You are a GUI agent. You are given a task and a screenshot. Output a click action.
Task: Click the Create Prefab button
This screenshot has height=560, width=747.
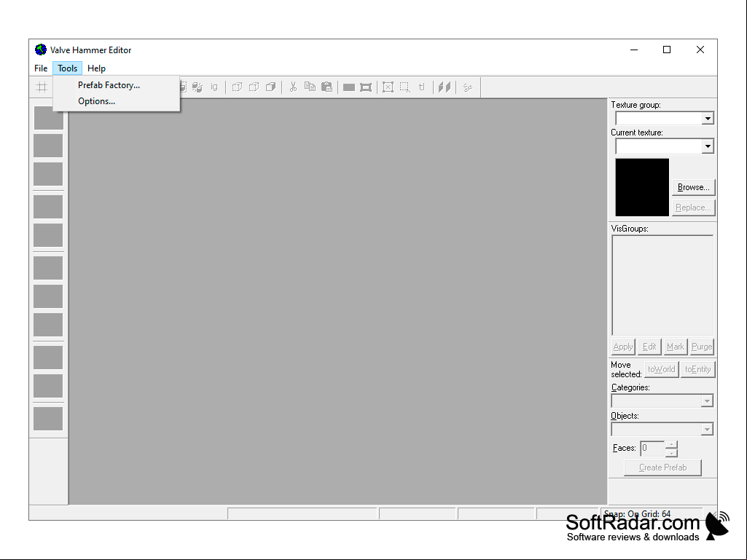click(x=662, y=468)
